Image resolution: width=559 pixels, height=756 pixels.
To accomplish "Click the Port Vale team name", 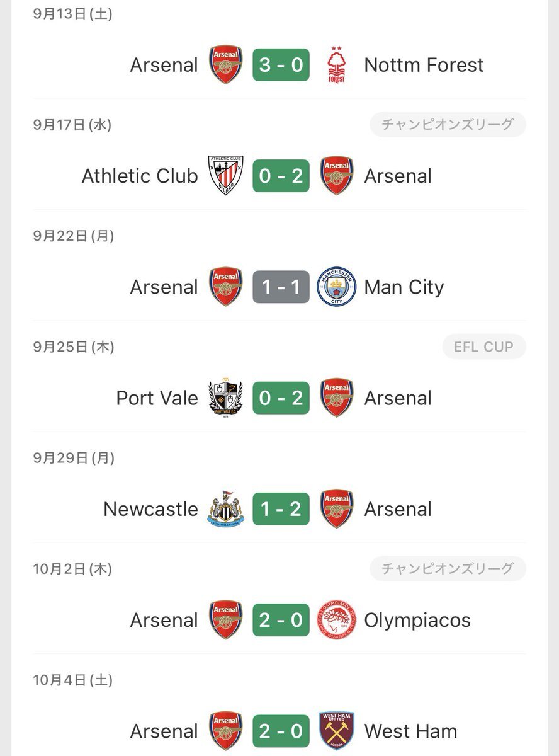I will coord(157,398).
